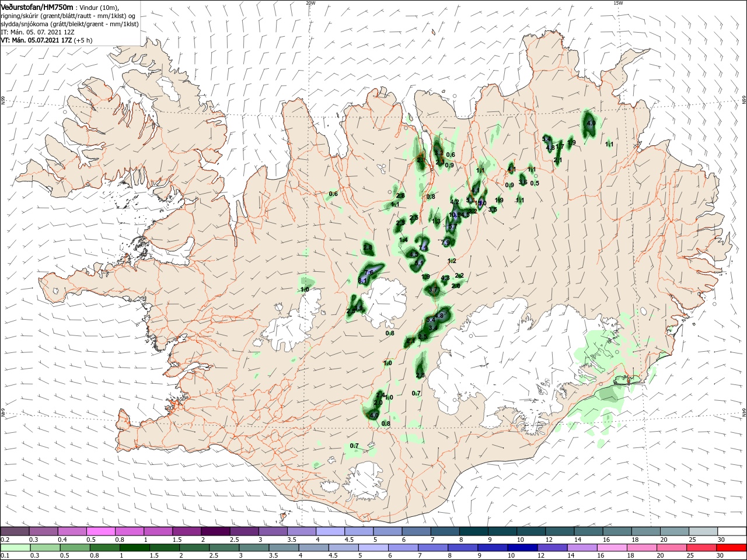This screenshot has height=560, width=747.
Task: Click the deep blue 10 swatch in the lower legend row
Action: pos(522,547)
